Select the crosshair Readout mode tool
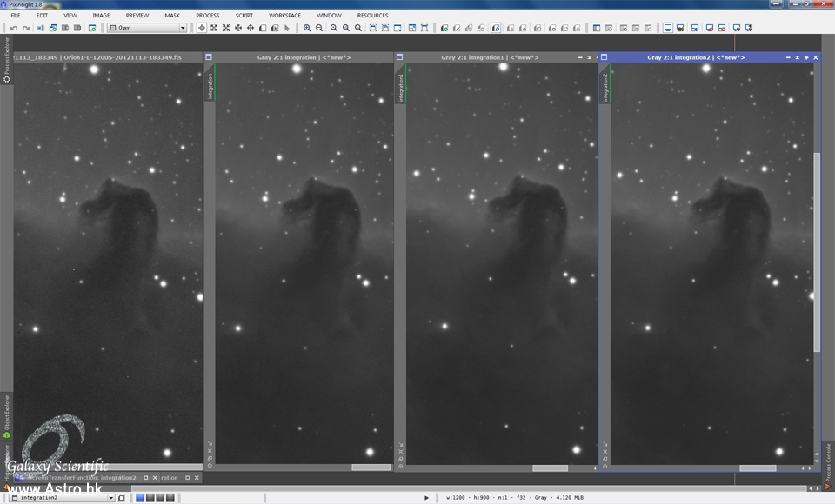The height and width of the screenshot is (504, 835). click(x=202, y=28)
